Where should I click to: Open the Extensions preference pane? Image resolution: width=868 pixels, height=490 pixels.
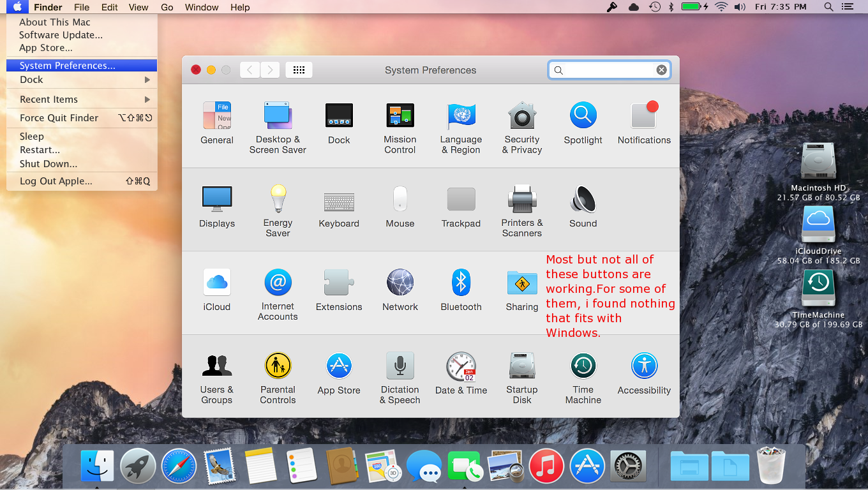[339, 290]
